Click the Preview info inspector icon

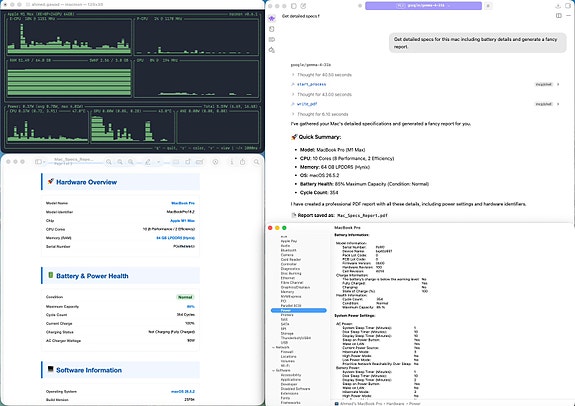tap(232, 162)
